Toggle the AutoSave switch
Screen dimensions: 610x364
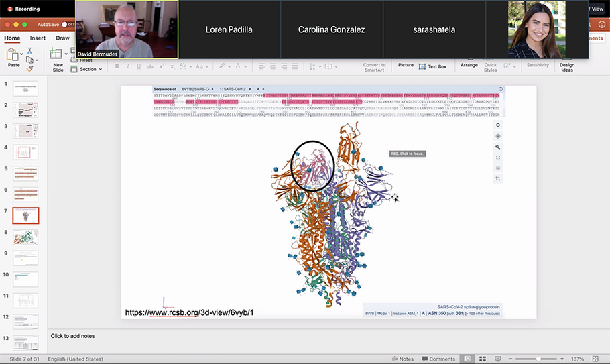point(66,23)
